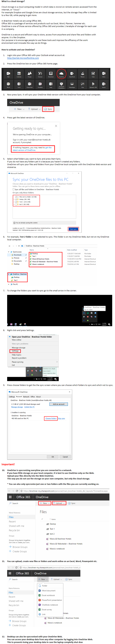Choose Settings in the OneDrive context menu
Image resolution: width=115 pixels, height=644 pixels.
(x=15, y=351)
